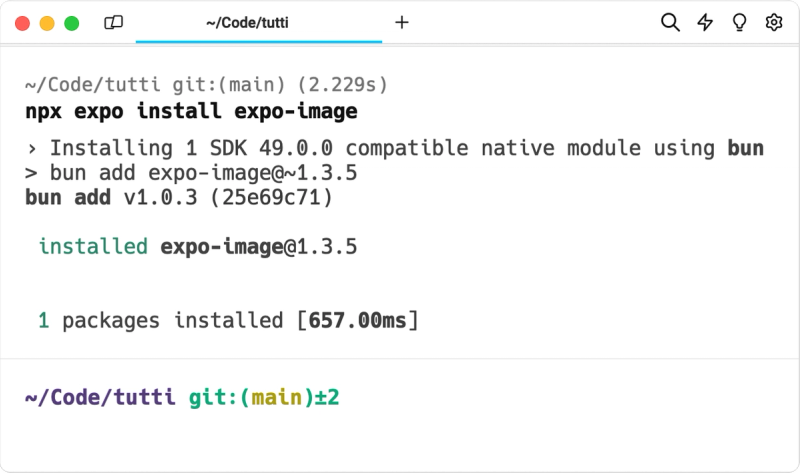
Task: Click the split panes icon
Action: (x=113, y=22)
